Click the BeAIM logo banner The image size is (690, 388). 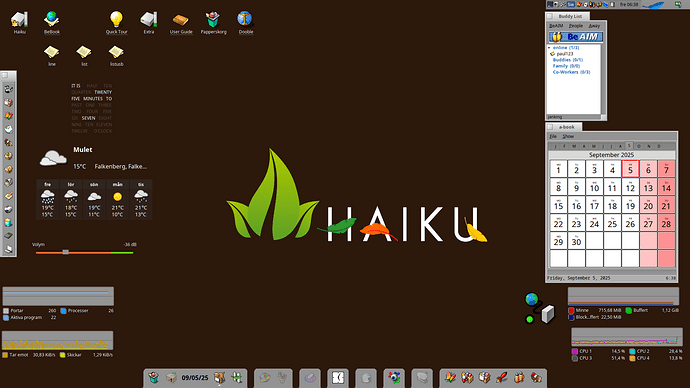576,37
